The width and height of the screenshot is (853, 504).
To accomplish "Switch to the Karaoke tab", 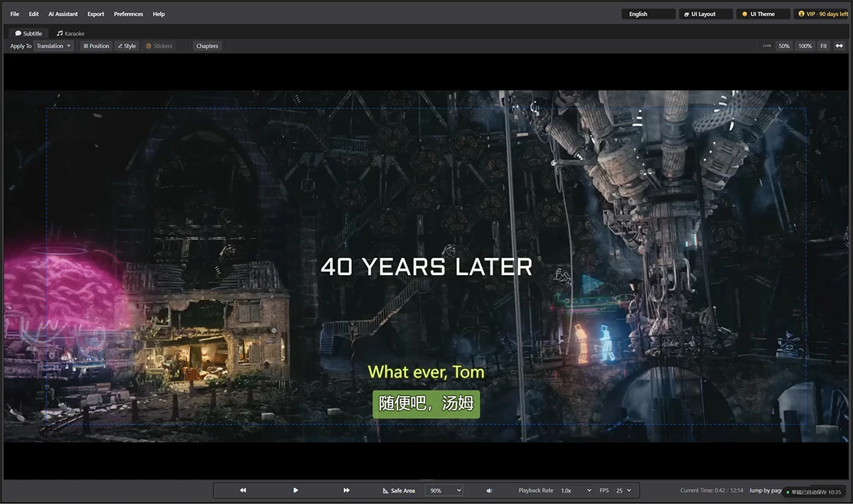I will point(70,33).
